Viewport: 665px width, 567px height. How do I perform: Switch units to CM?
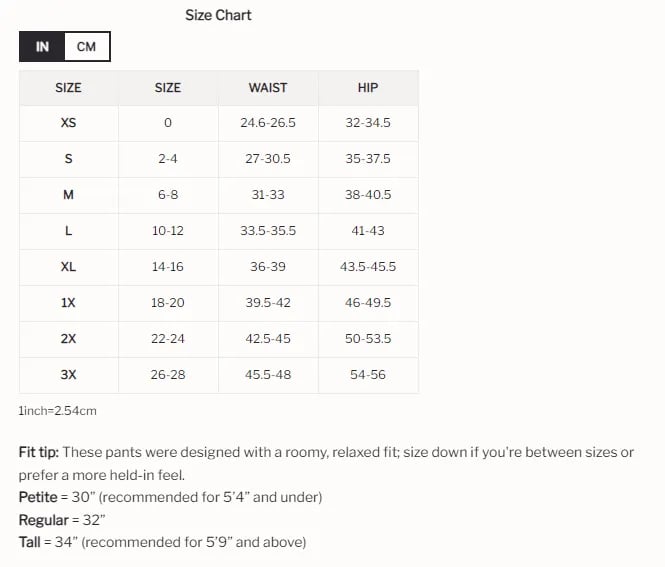(x=86, y=47)
